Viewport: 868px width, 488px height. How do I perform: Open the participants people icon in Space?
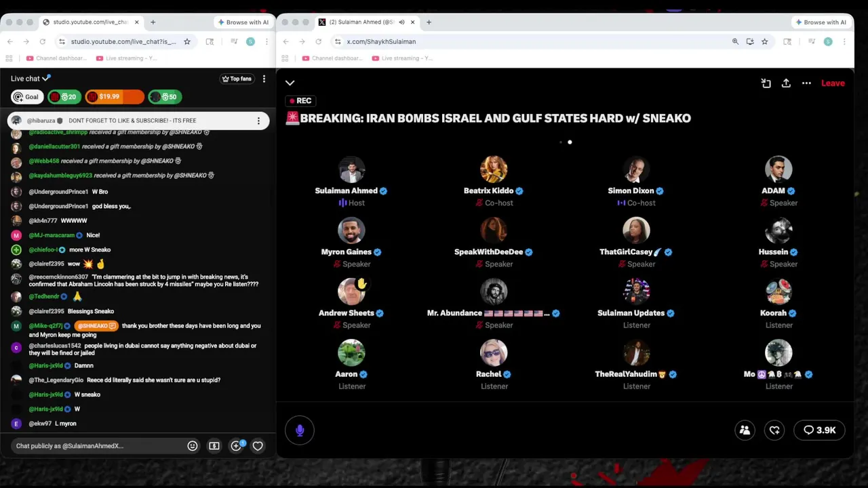pos(745,430)
